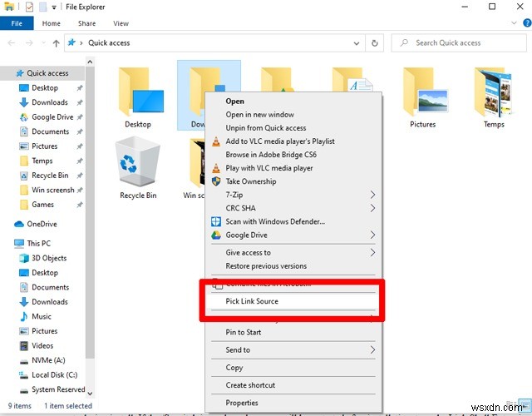532x416 pixels.
Task: Open the recent locations dropdown arrow
Action: pos(43,42)
